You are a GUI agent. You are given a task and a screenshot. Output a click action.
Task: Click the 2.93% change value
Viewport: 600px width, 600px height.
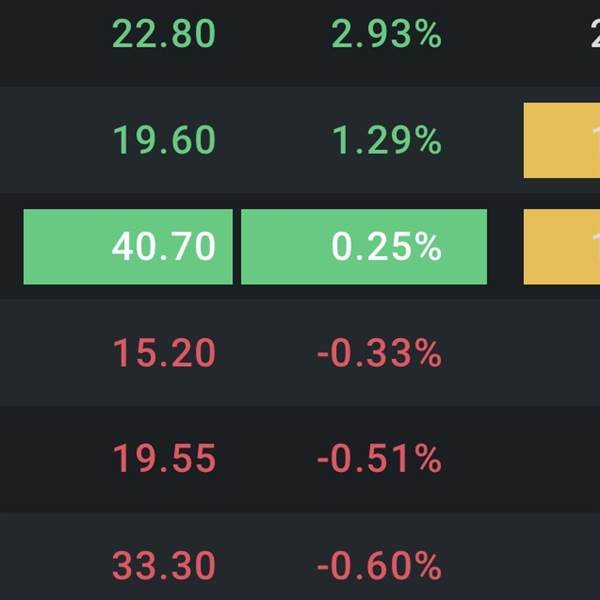tap(386, 35)
